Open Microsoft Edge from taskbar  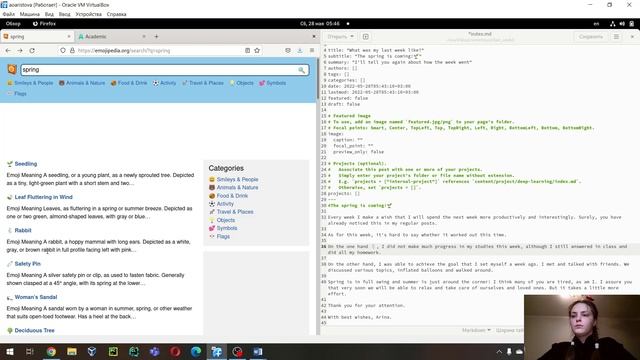[x=196, y=351]
